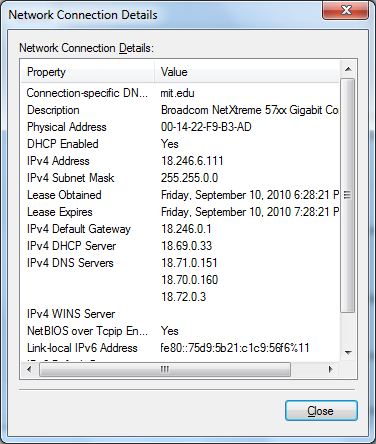The image size is (376, 444).
Task: Click the vertical scrollbar thumb
Action: point(348,195)
